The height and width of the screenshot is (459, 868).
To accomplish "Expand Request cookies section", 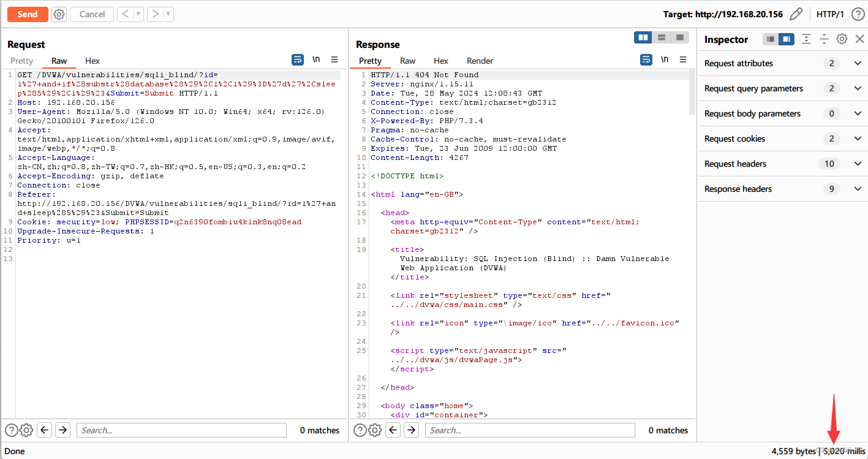I will 783,138.
